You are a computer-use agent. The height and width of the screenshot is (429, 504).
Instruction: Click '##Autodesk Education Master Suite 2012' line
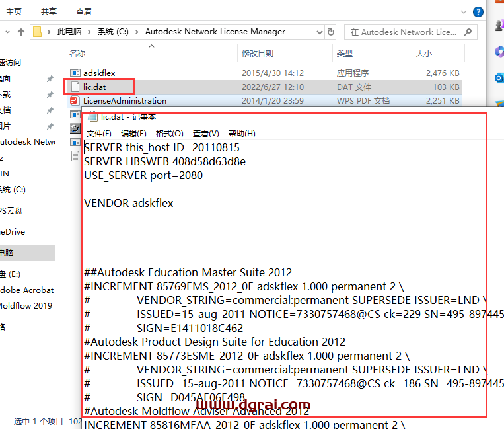[x=188, y=272]
